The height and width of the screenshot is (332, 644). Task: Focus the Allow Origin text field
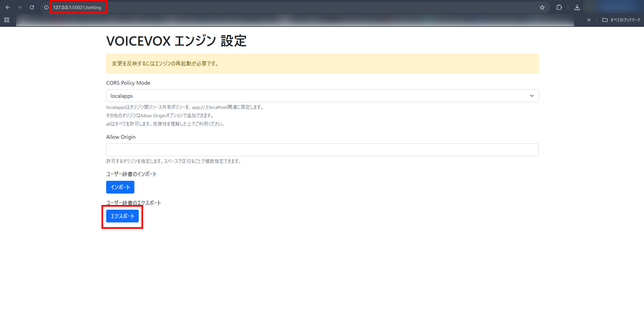[322, 150]
